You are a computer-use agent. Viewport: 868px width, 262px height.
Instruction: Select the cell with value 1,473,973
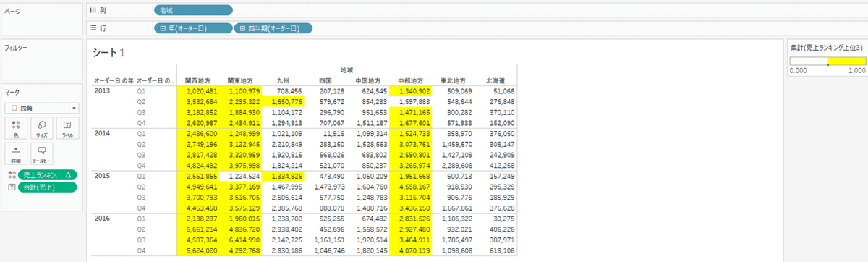(x=325, y=187)
